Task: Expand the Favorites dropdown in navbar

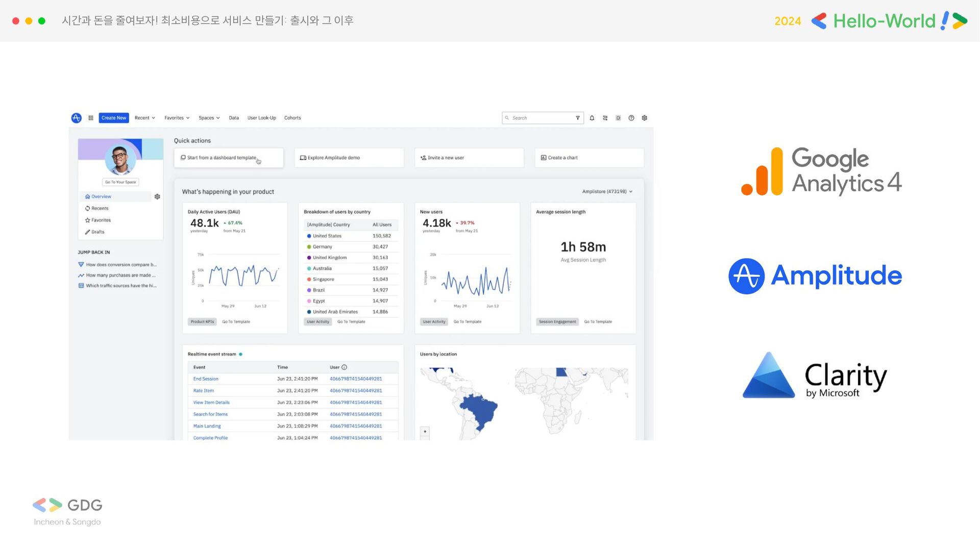Action: coord(177,118)
